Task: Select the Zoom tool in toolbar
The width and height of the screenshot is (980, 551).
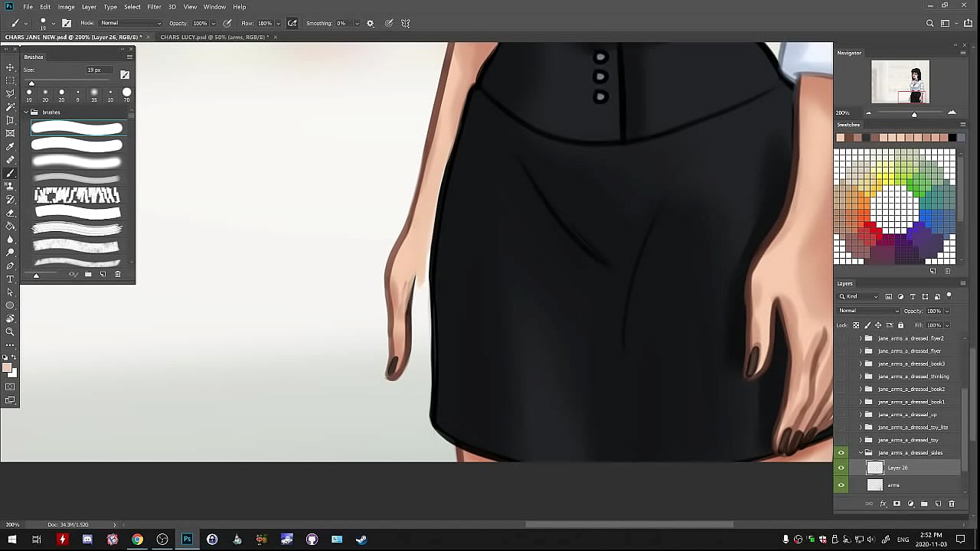Action: pos(10,331)
